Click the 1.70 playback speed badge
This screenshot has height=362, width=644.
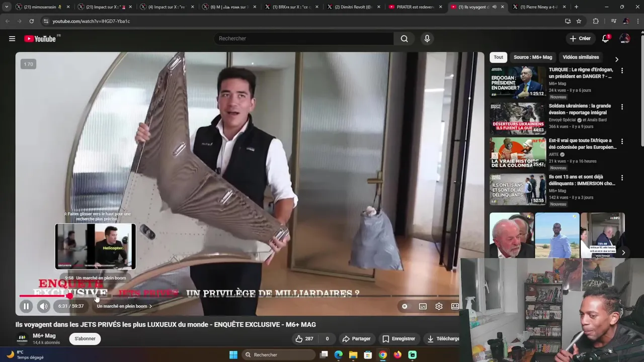(28, 64)
